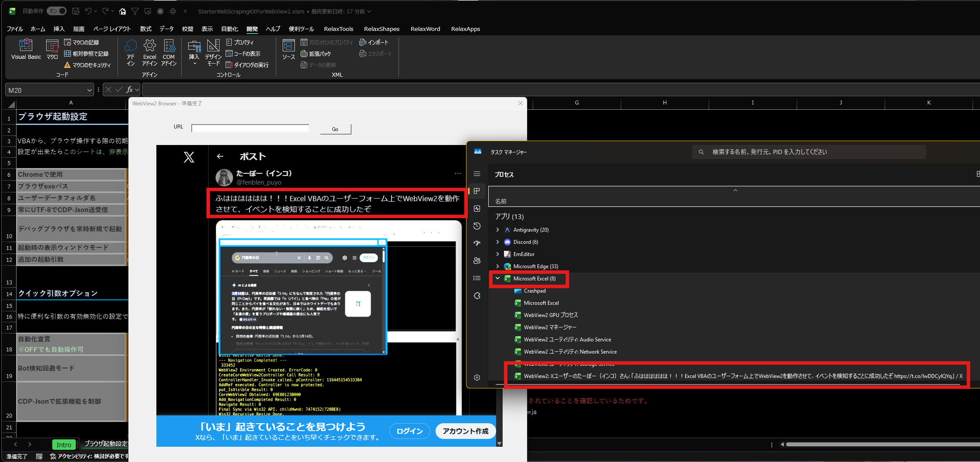The height and width of the screenshot is (462, 980).
Task: Open the undo history dropdown arrow
Action: [95, 11]
